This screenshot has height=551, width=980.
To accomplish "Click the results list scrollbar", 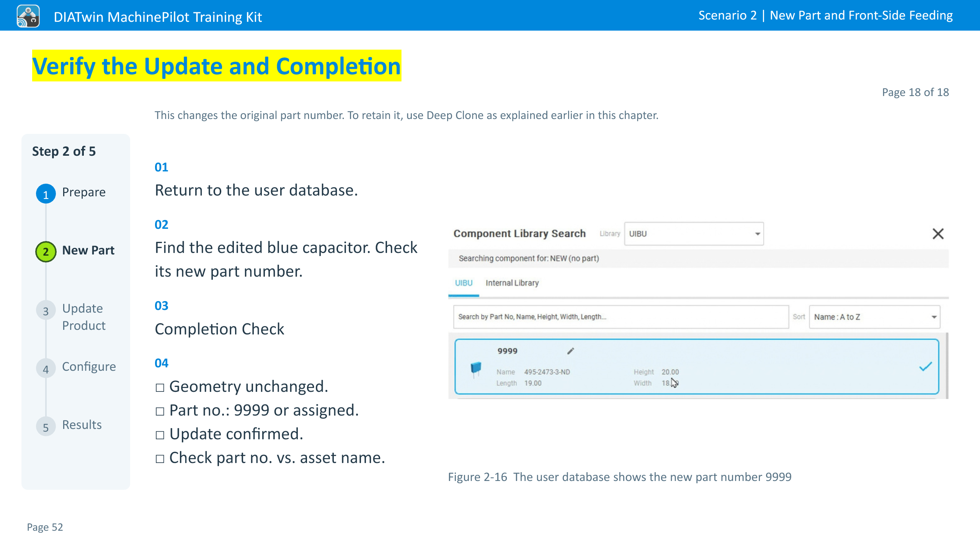I will tap(946, 366).
